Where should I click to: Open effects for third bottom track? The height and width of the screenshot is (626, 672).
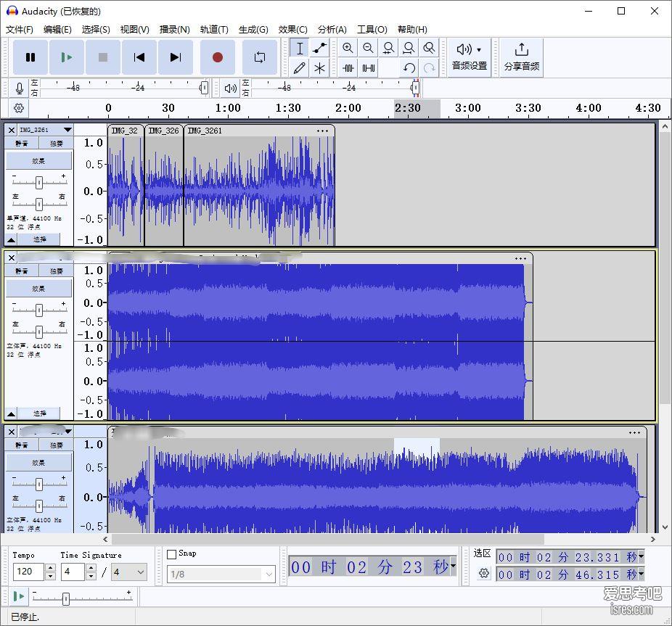[38, 463]
